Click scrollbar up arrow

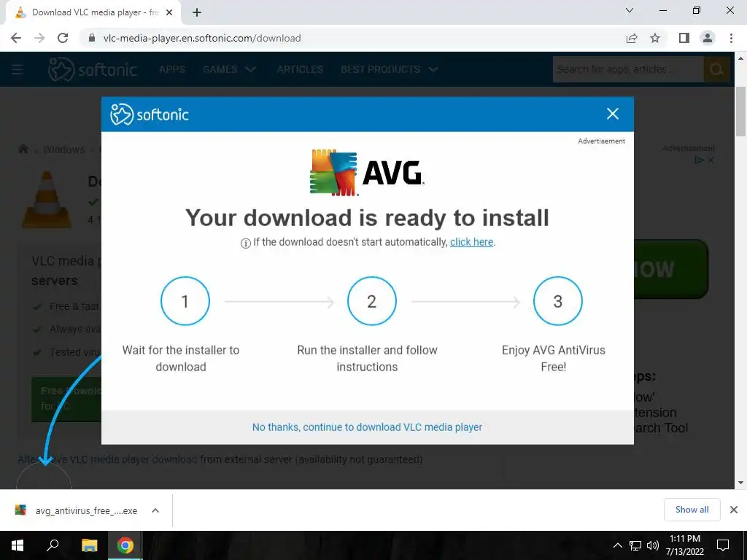pos(740,58)
